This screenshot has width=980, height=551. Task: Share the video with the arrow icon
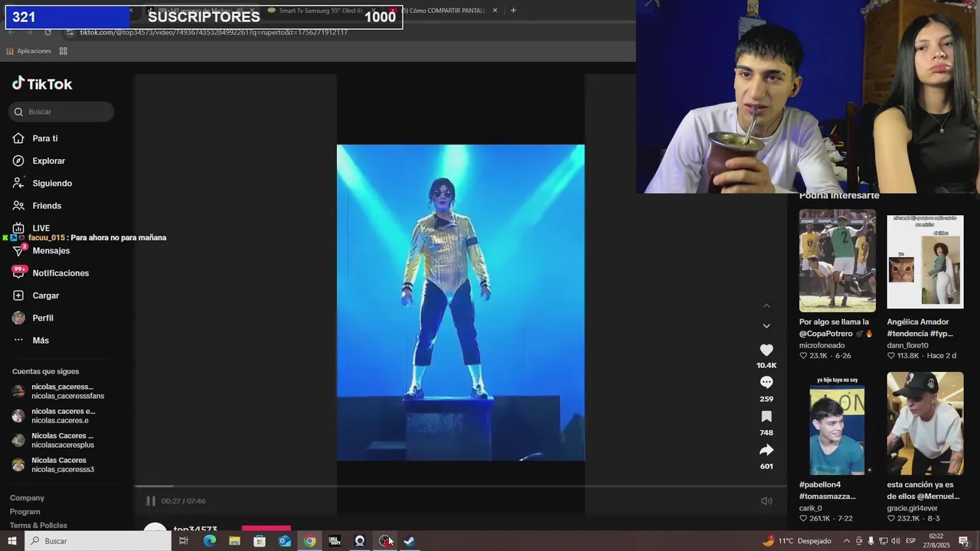click(766, 450)
